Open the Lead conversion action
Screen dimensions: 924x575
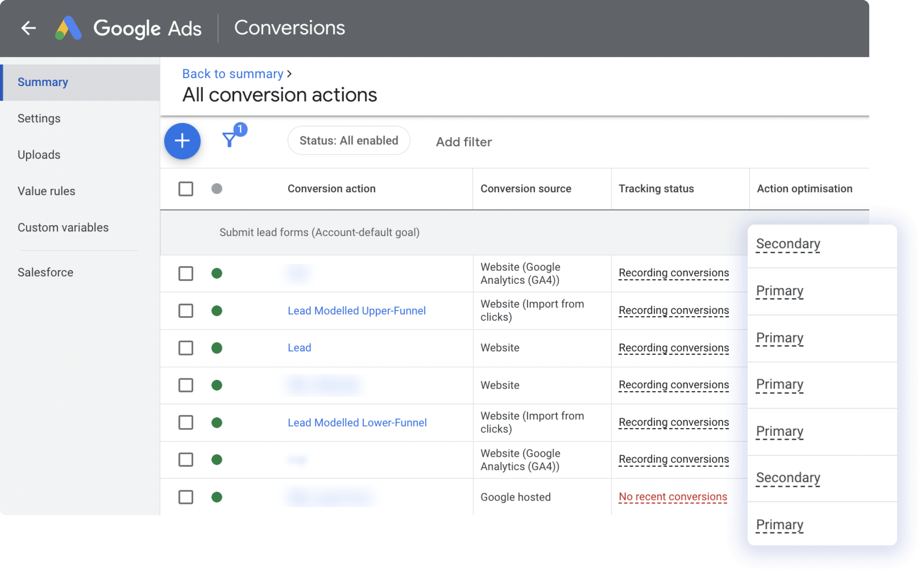299,348
